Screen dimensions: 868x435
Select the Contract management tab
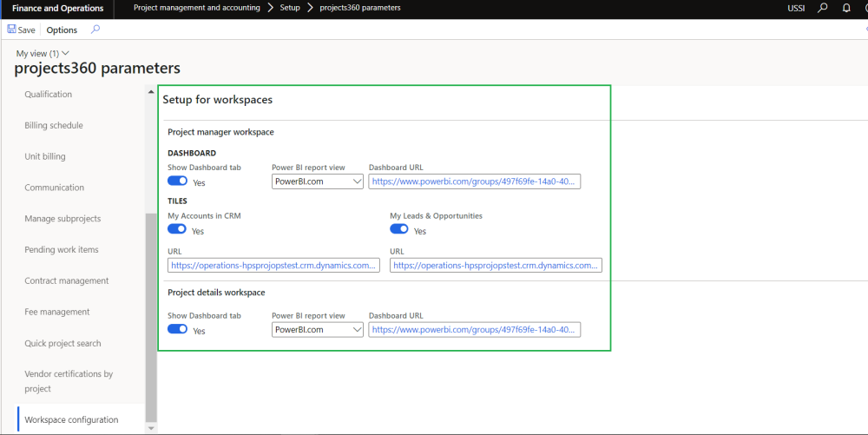click(x=67, y=280)
